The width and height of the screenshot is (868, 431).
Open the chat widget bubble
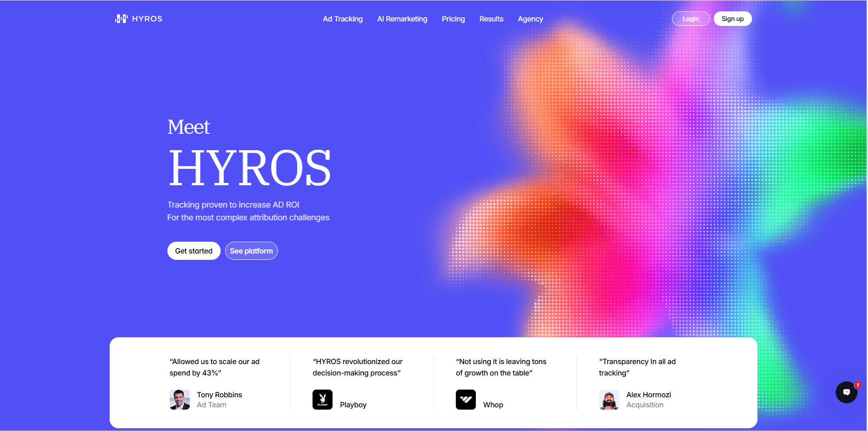pos(846,392)
